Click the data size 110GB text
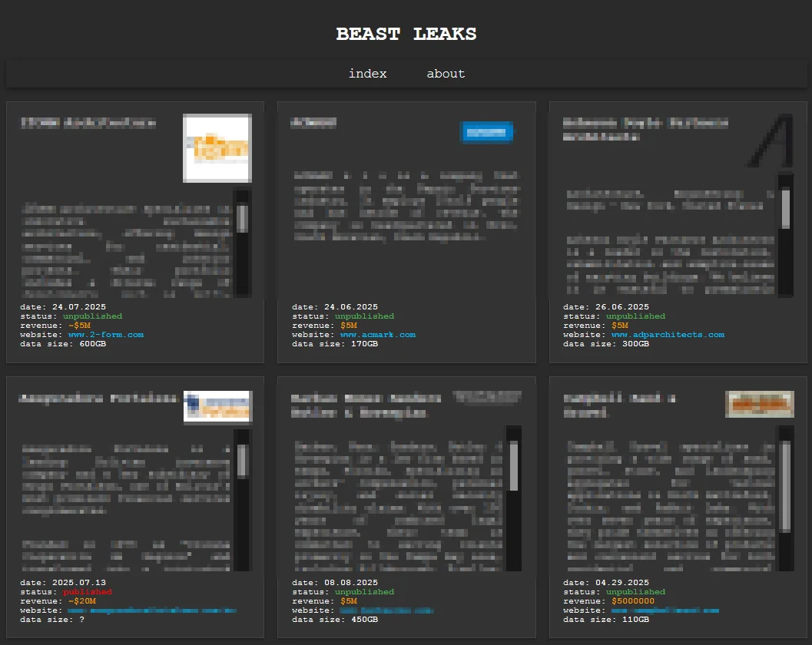 coord(606,619)
